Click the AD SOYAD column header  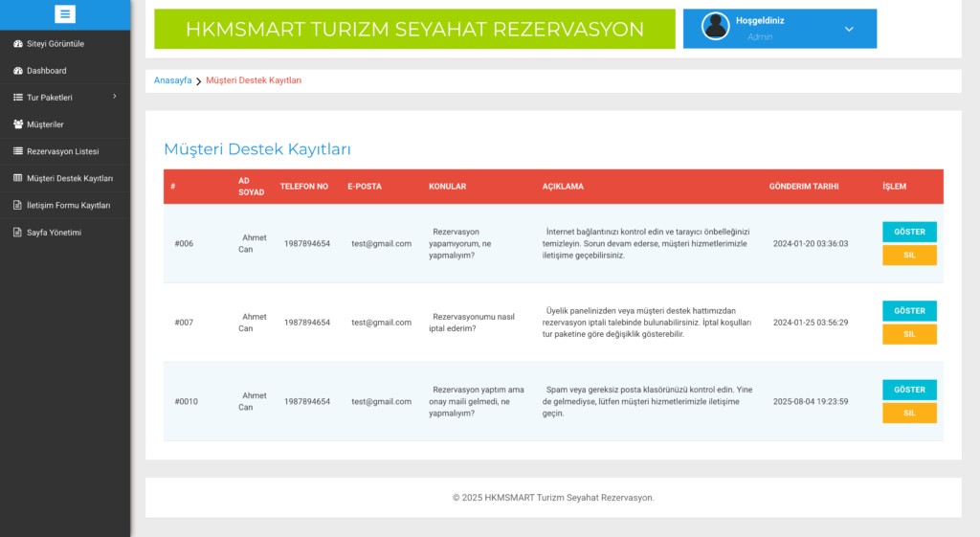coord(252,187)
